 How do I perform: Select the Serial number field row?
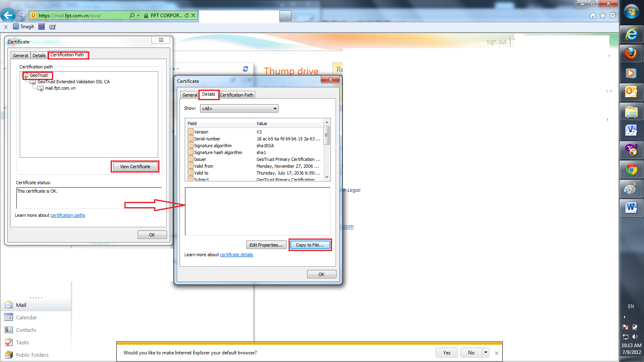[254, 139]
